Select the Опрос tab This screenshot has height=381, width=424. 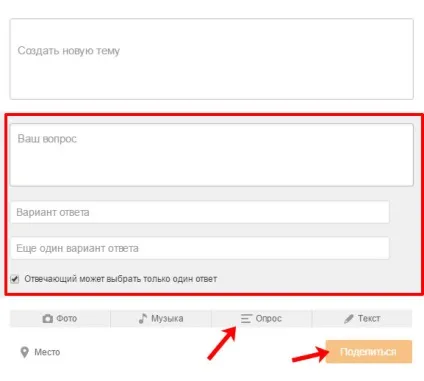coord(262,319)
